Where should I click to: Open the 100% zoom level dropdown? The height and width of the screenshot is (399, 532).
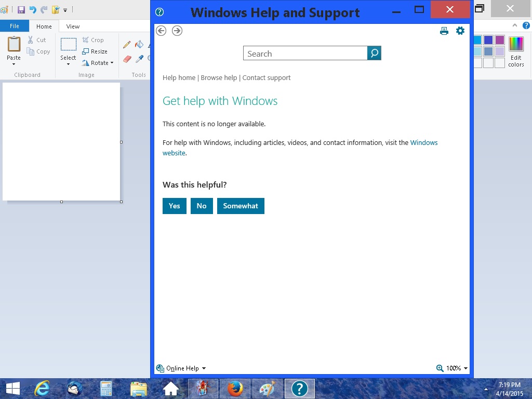click(x=465, y=368)
